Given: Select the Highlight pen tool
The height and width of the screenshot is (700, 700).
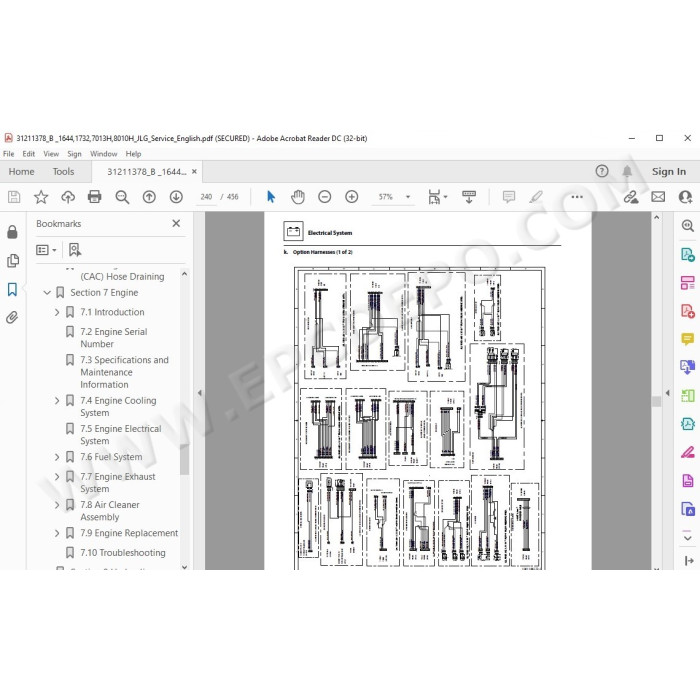Looking at the screenshot, I should click(x=536, y=197).
